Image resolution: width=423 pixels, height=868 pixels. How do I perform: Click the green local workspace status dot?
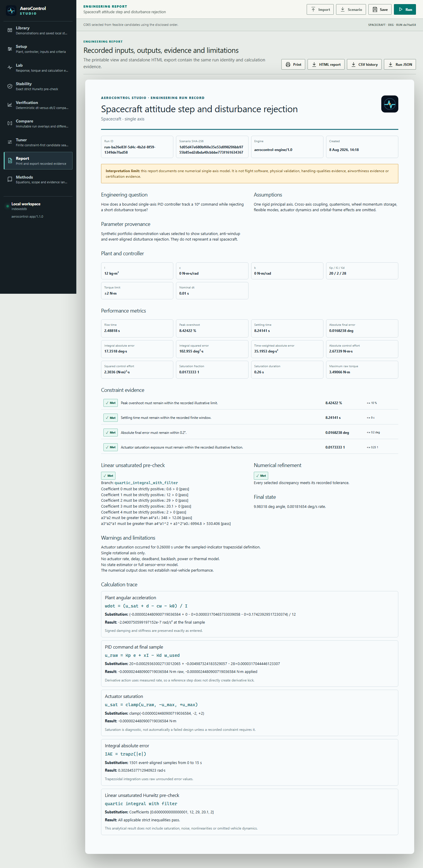pyautogui.click(x=7, y=206)
